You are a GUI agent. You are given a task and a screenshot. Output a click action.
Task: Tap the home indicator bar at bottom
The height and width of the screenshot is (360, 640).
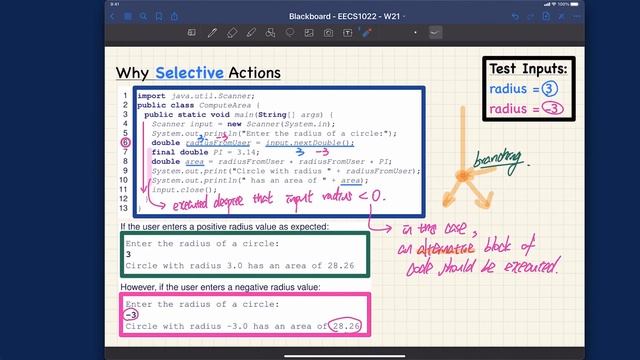click(x=344, y=356)
